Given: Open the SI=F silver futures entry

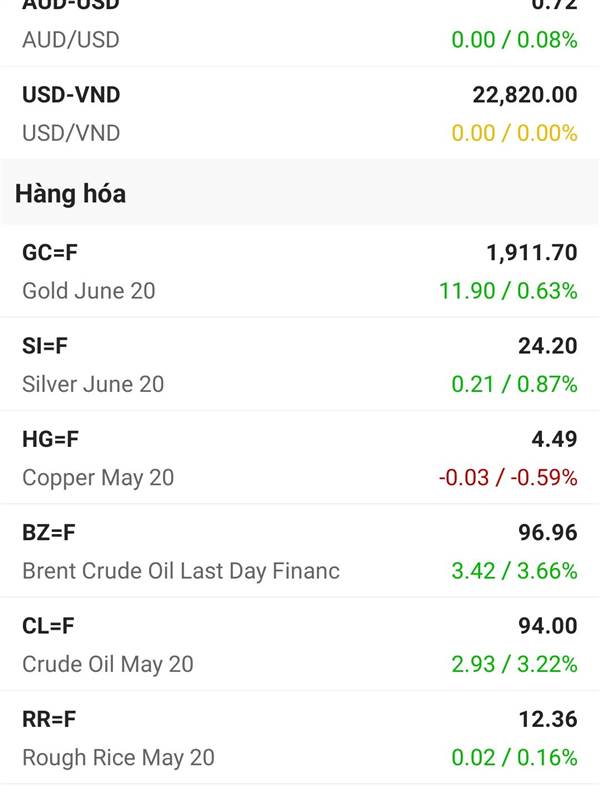Looking at the screenshot, I should pos(300,364).
